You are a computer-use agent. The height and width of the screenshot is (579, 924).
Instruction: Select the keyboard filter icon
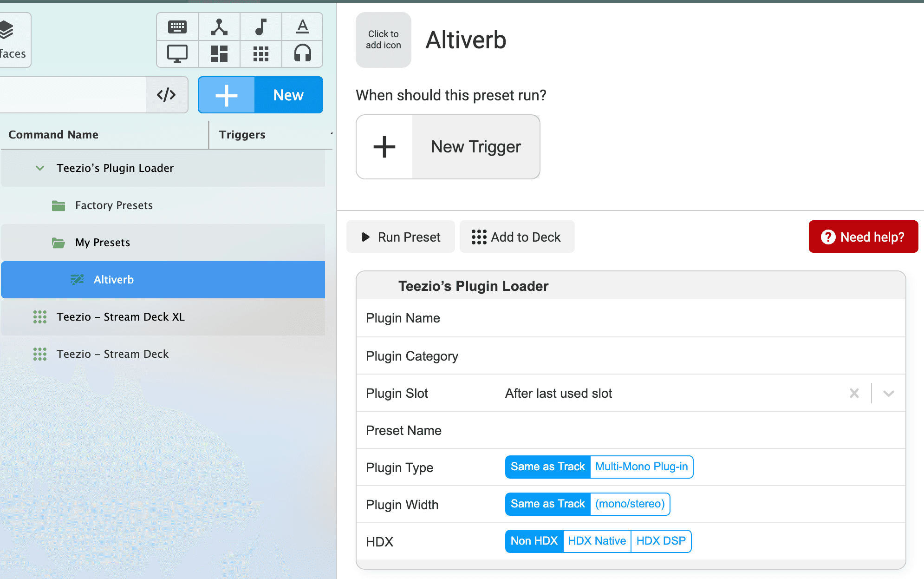click(177, 27)
